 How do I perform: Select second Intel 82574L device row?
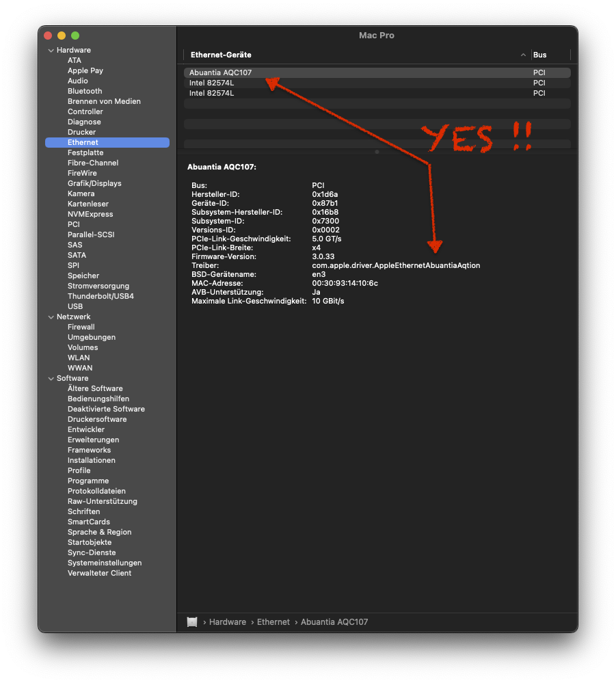click(x=377, y=93)
